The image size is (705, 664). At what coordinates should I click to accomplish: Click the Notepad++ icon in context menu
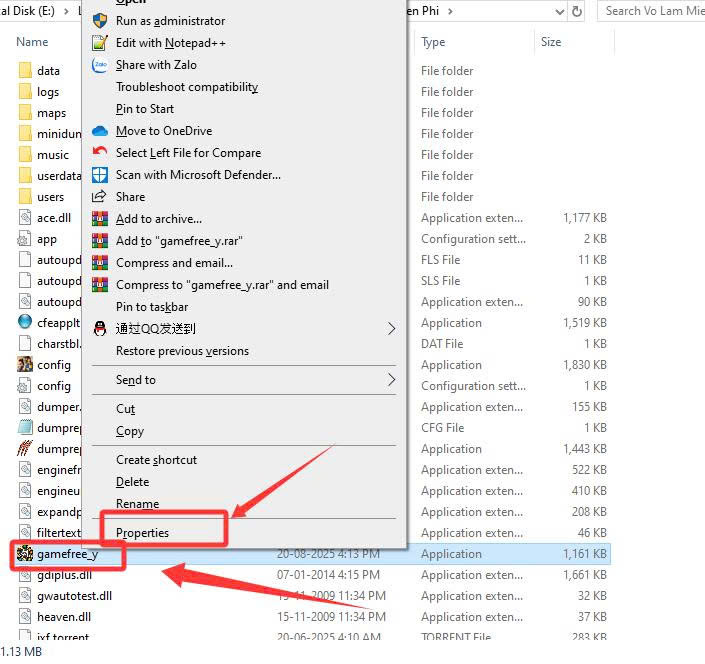(x=99, y=43)
